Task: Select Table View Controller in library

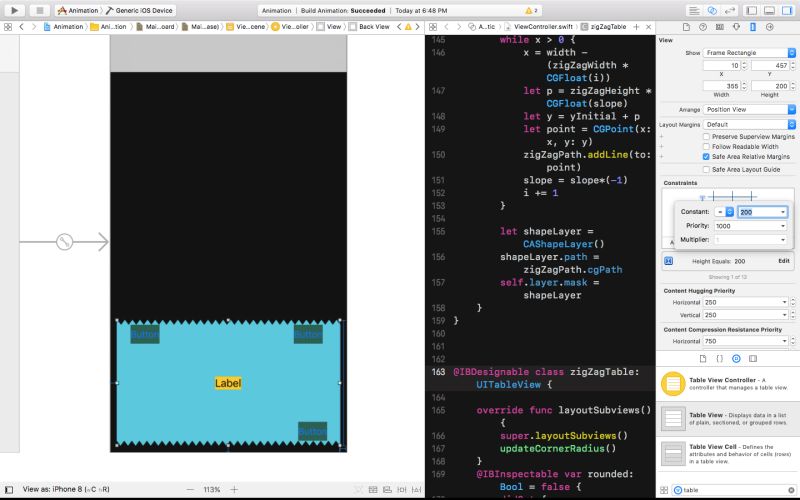Action: tap(728, 384)
